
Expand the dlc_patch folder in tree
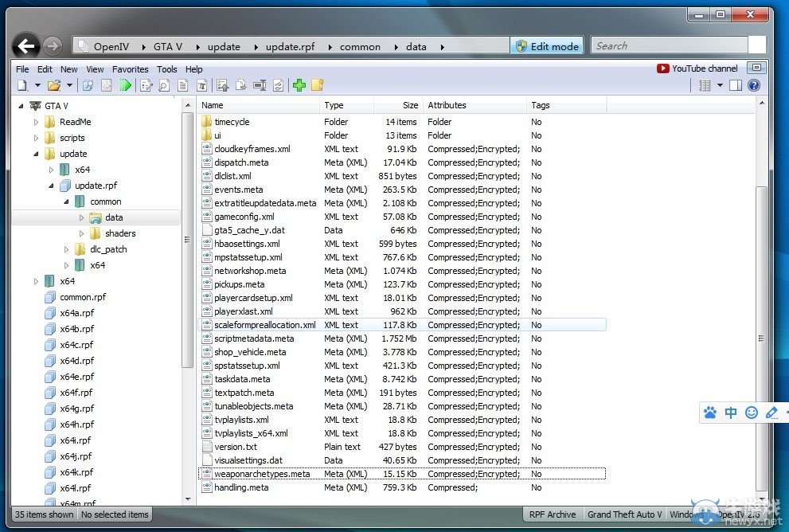(66, 249)
